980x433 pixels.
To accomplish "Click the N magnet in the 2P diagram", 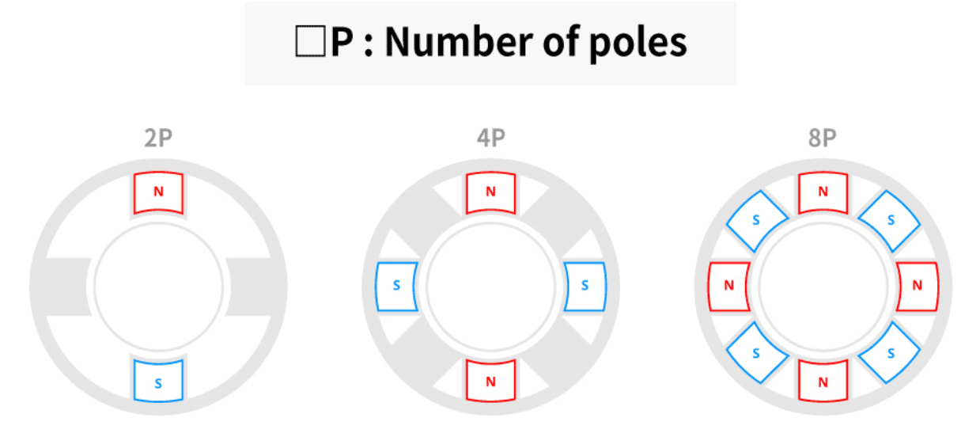I will 158,192.
